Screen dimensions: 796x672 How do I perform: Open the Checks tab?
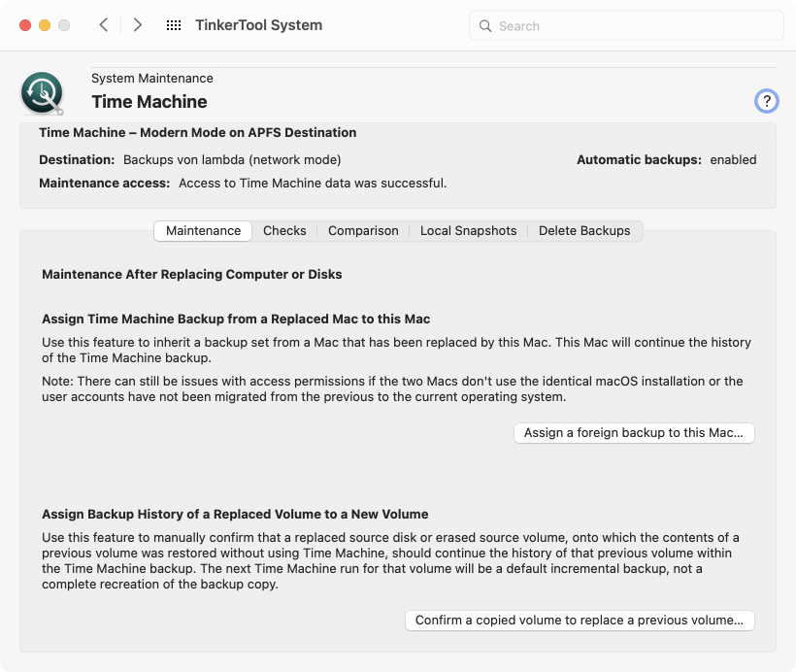[284, 231]
